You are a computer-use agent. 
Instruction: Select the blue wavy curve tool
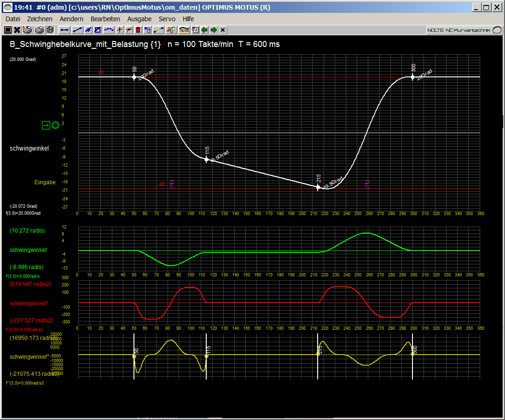(109, 30)
